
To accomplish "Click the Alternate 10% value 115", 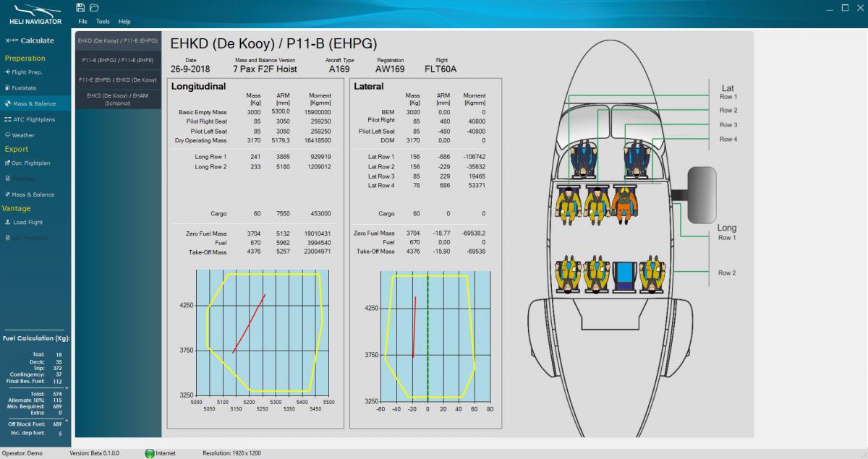I will 58,400.
